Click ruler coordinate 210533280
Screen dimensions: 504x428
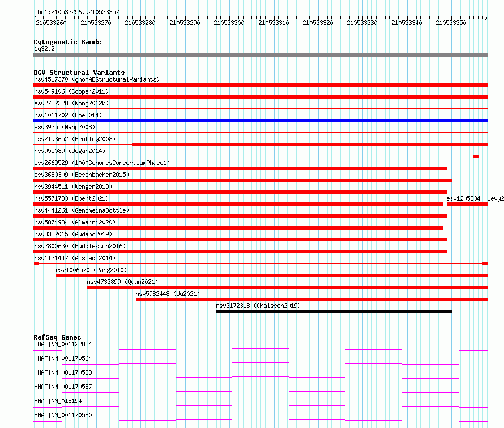click(x=140, y=23)
